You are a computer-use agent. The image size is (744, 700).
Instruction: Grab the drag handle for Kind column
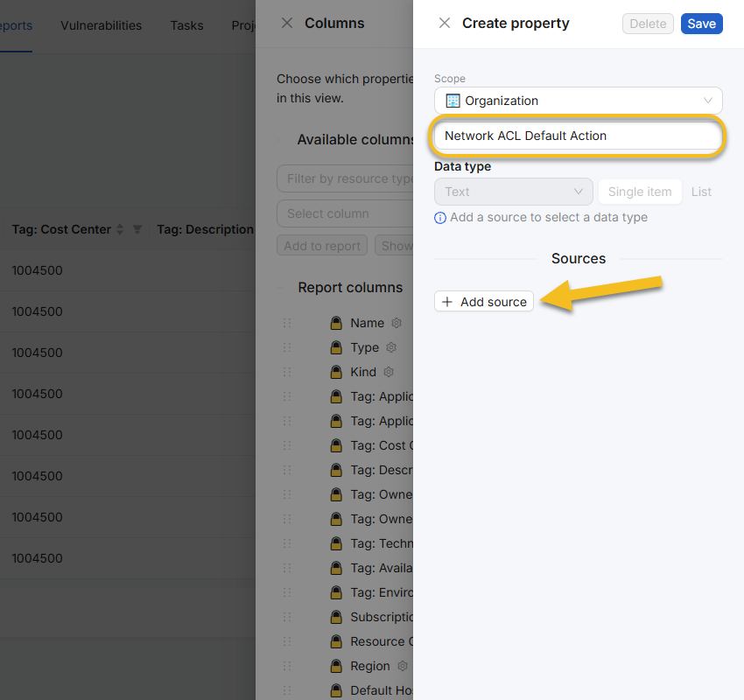(287, 372)
